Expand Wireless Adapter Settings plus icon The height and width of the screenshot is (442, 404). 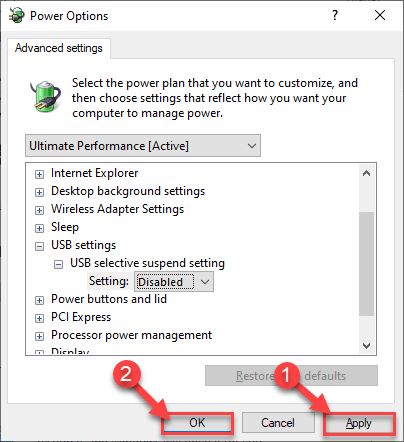39,210
